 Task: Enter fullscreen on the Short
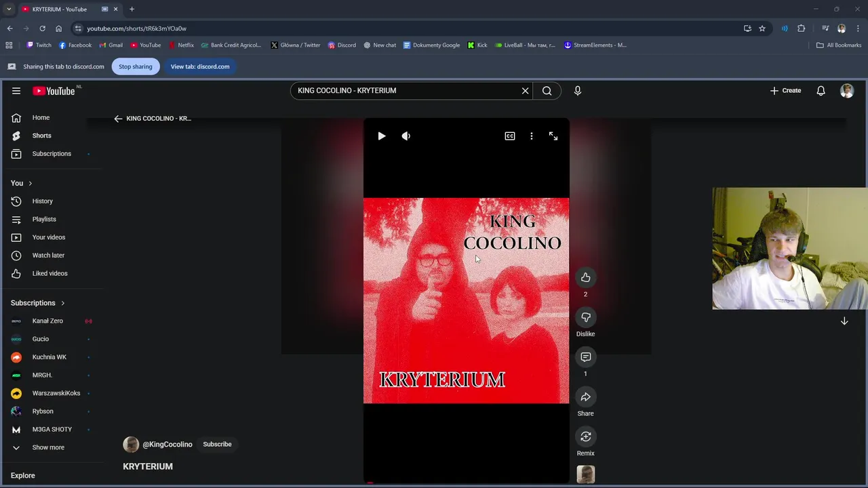pos(553,136)
